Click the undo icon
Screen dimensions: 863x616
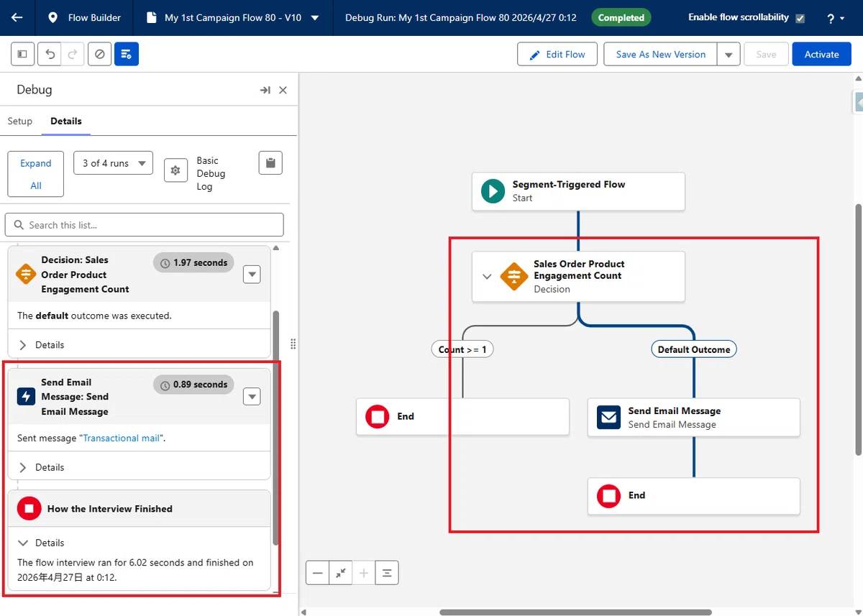point(49,54)
